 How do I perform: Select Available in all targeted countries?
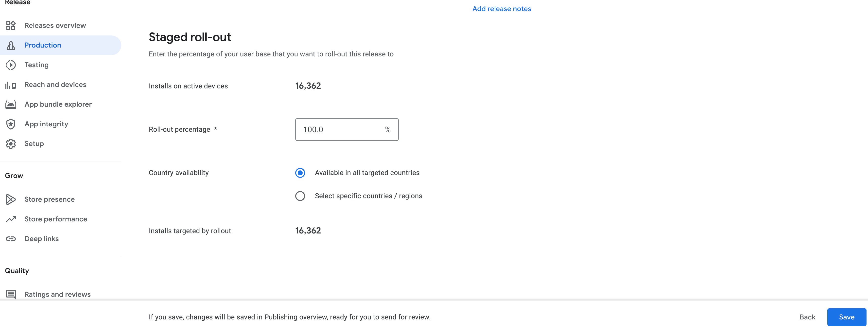[x=300, y=173]
